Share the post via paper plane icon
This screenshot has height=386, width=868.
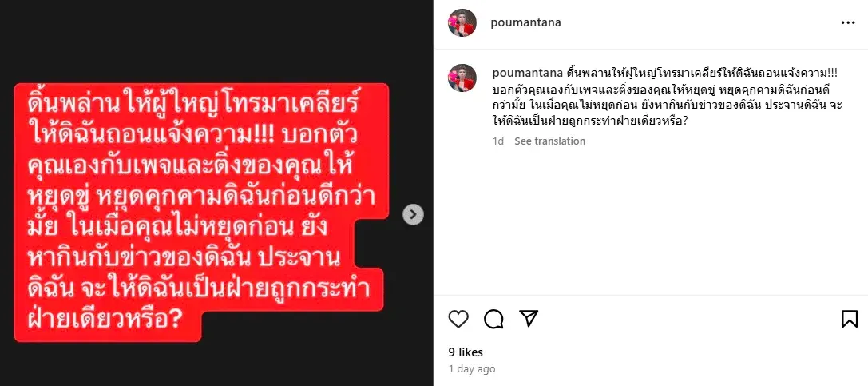pos(529,318)
